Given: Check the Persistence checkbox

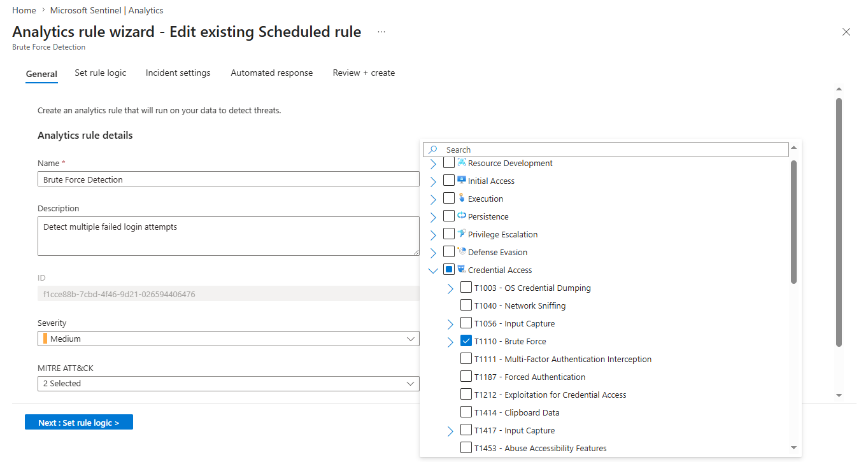Looking at the screenshot, I should point(449,216).
